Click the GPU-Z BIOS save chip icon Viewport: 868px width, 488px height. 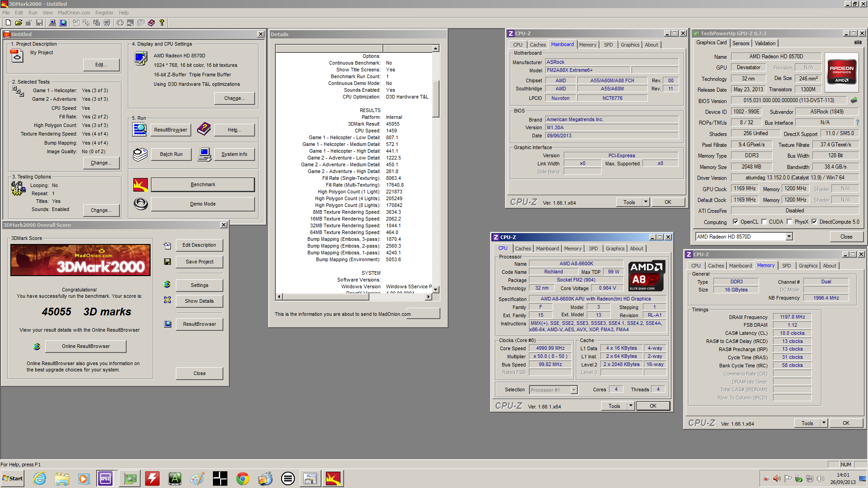tap(854, 100)
